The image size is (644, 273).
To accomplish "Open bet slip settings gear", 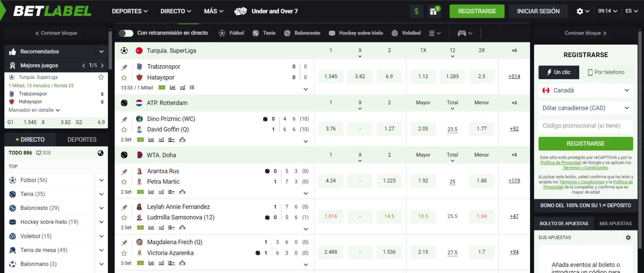I will click(x=628, y=238).
